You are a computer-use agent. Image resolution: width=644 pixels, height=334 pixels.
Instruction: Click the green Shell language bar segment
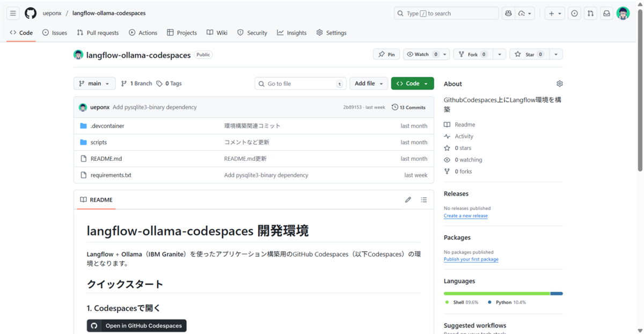tap(497, 293)
